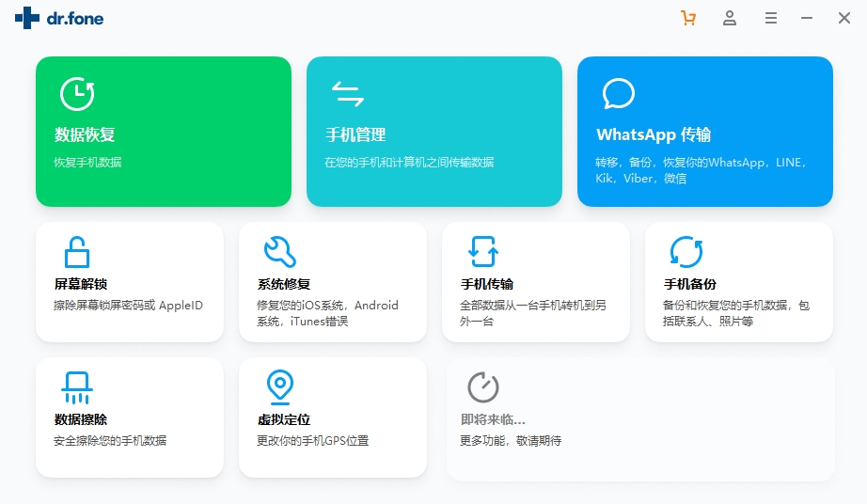The width and height of the screenshot is (867, 504).
Task: Close the dr.fone window
Action: pos(844,18)
